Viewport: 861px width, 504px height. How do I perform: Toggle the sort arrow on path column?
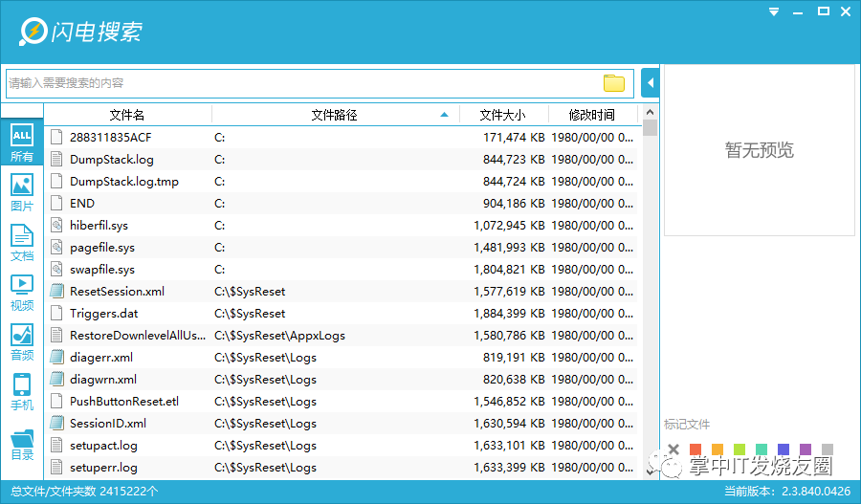(444, 115)
